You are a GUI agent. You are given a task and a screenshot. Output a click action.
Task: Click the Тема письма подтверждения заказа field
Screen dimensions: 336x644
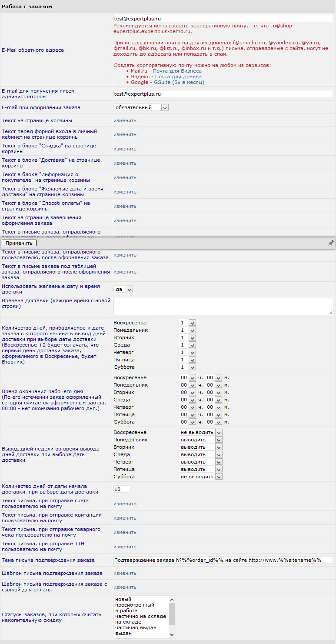(x=223, y=560)
